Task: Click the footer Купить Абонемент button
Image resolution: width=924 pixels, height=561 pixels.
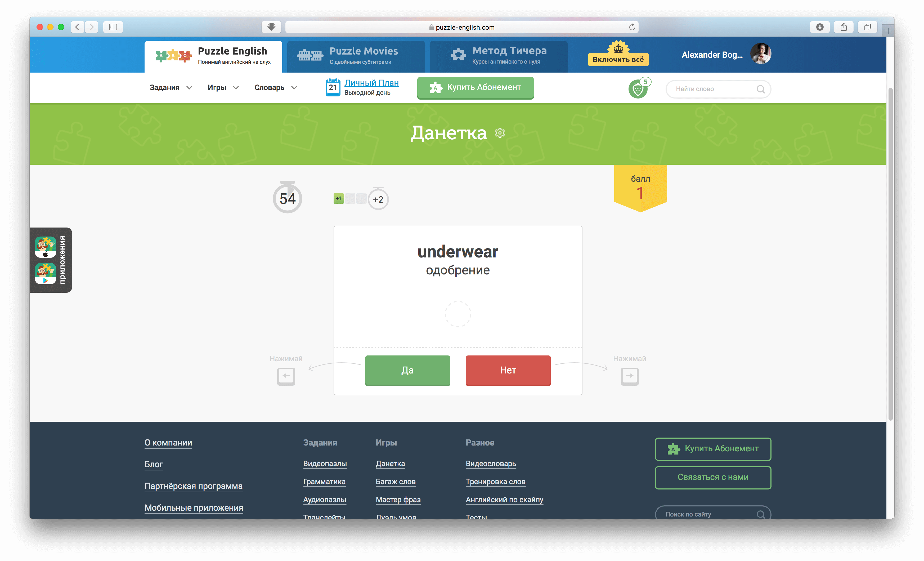Action: click(713, 449)
